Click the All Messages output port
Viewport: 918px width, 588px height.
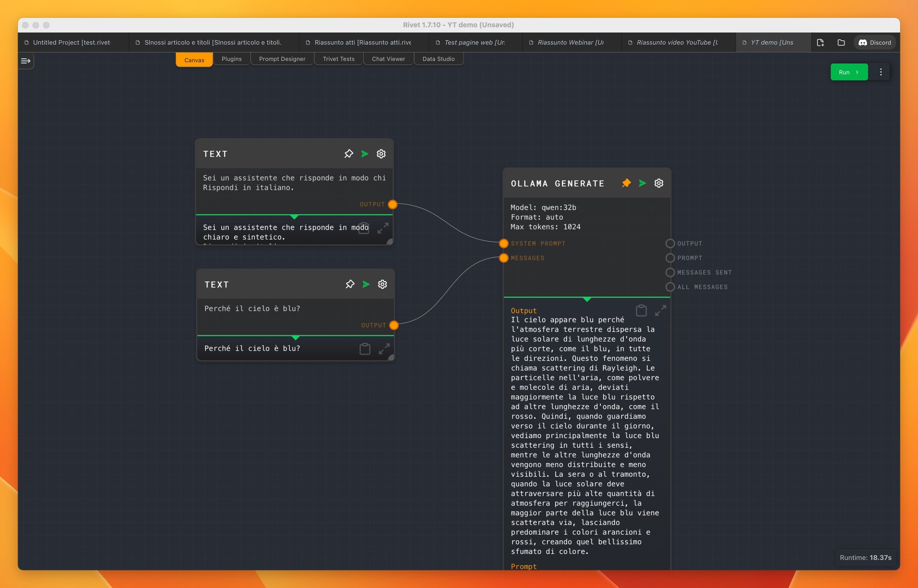pos(670,287)
